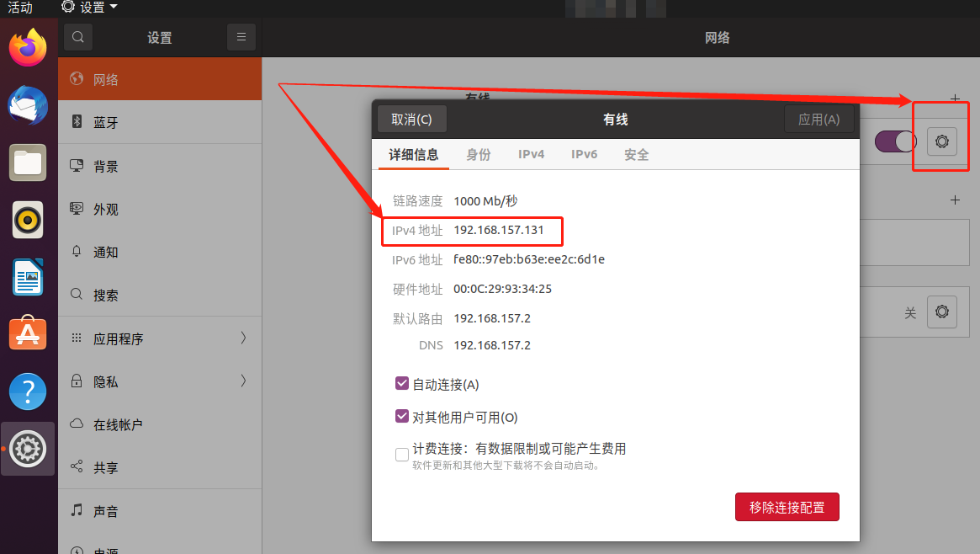The width and height of the screenshot is (980, 554).
Task: Expand 隐私 submenu chevron
Action: [243, 381]
